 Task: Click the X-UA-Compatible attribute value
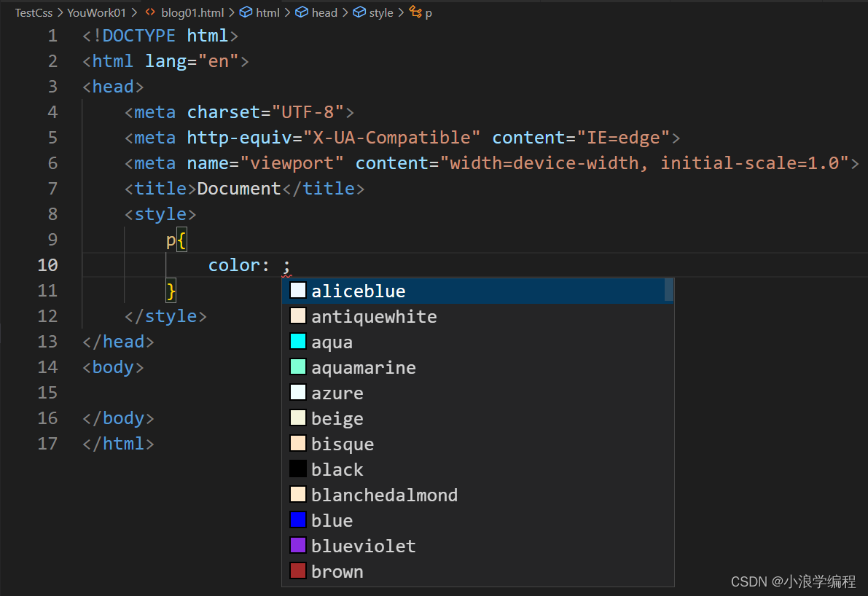pyautogui.click(x=392, y=138)
